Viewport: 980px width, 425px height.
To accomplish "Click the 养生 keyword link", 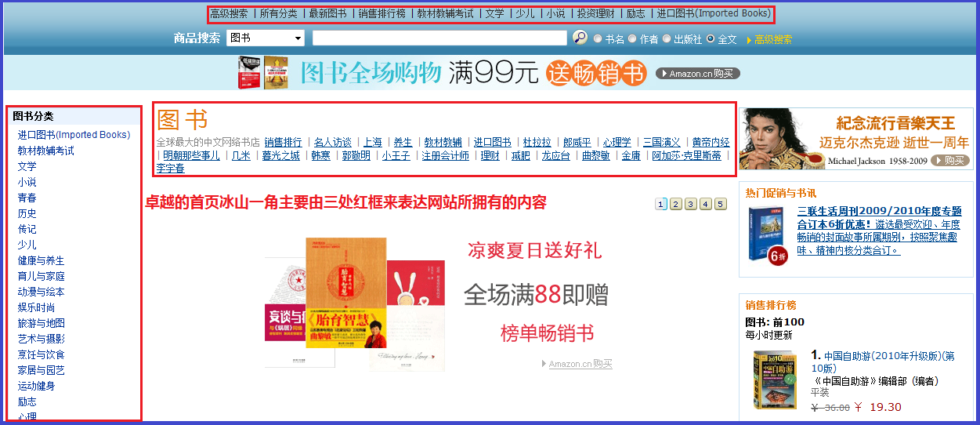I will click(403, 143).
